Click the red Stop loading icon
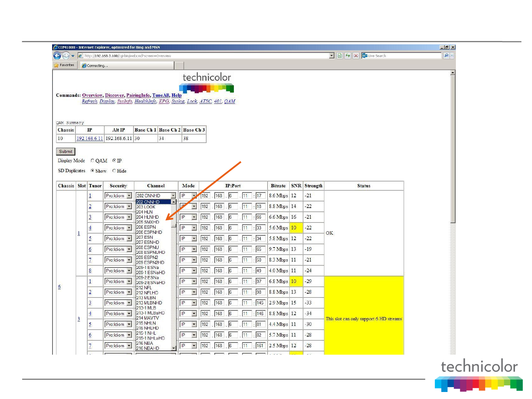The height and width of the screenshot is (399, 532). [x=356, y=56]
